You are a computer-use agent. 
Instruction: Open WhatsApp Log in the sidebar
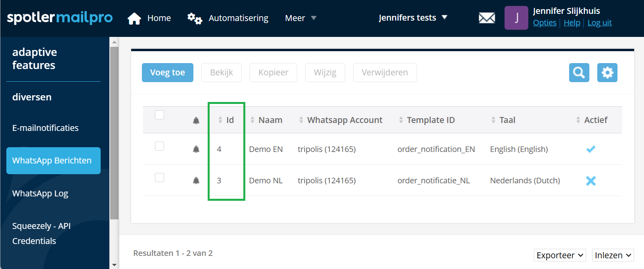(40, 193)
